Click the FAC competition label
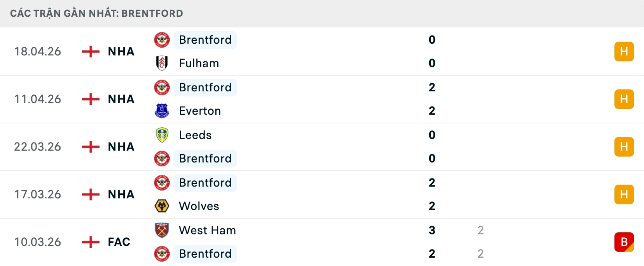The height and width of the screenshot is (266, 644). (x=119, y=242)
